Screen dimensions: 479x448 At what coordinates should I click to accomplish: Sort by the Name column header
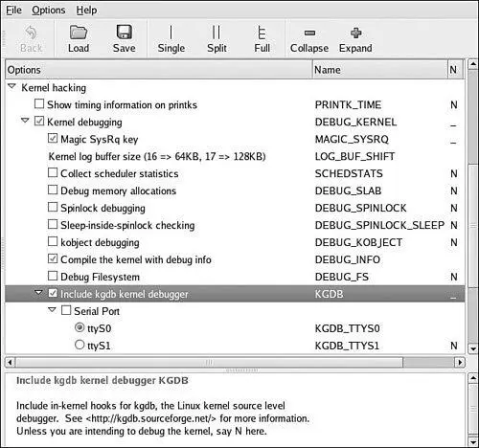pos(379,70)
